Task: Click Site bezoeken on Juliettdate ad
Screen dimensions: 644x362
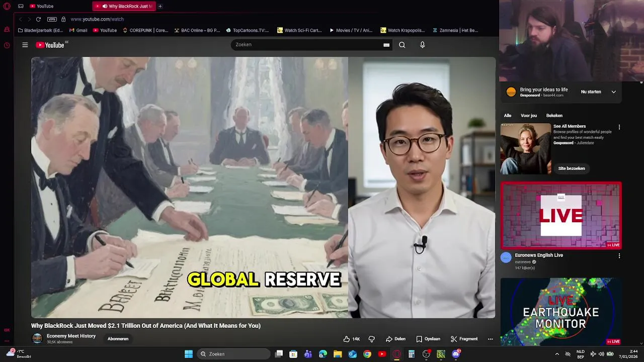Action: pyautogui.click(x=572, y=168)
